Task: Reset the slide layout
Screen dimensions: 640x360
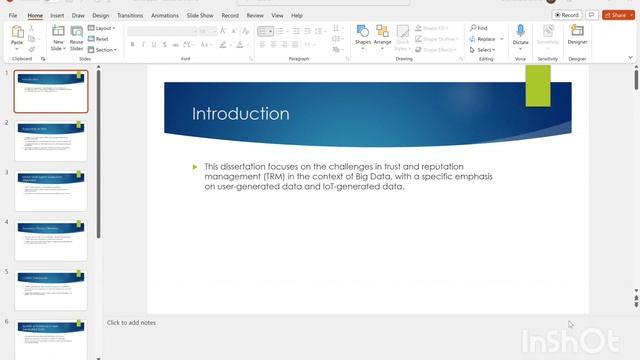Action: pyautogui.click(x=98, y=39)
